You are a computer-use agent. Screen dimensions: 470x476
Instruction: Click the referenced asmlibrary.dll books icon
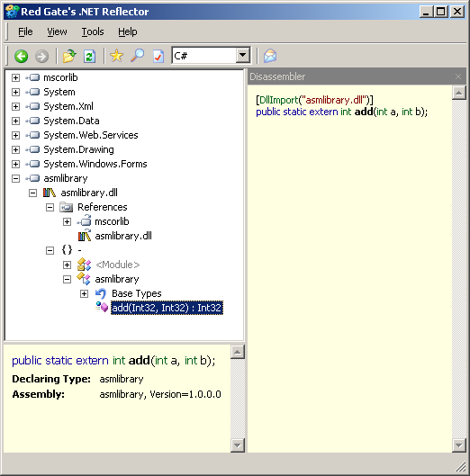[x=84, y=236]
